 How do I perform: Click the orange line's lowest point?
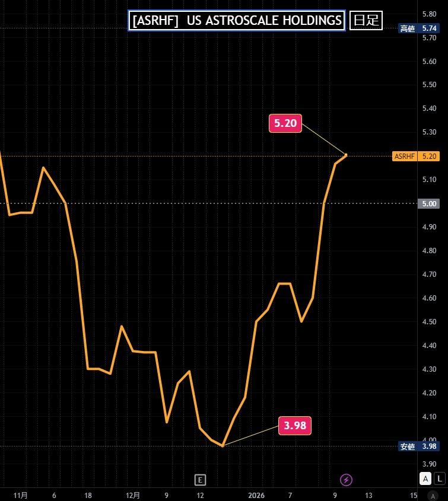pyautogui.click(x=223, y=445)
